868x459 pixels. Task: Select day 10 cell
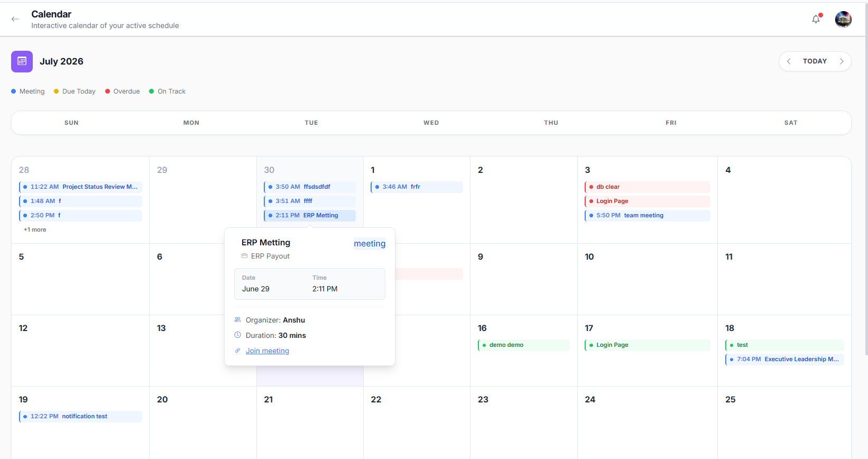click(x=647, y=279)
